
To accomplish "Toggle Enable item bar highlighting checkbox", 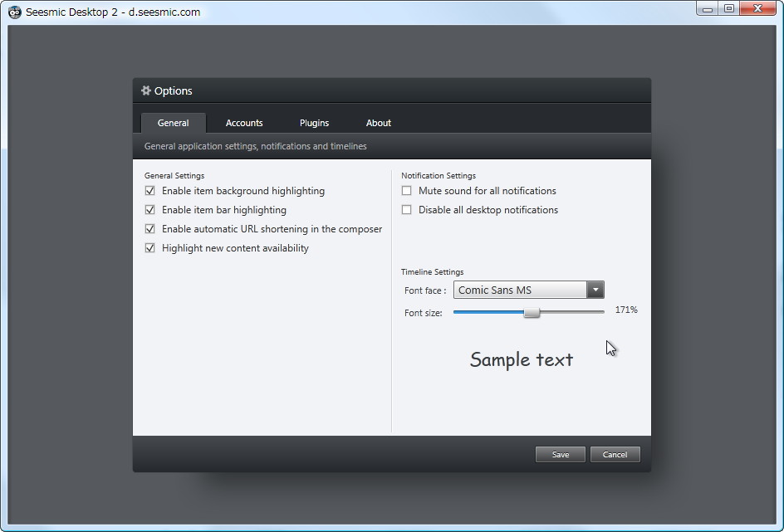I will pos(150,210).
